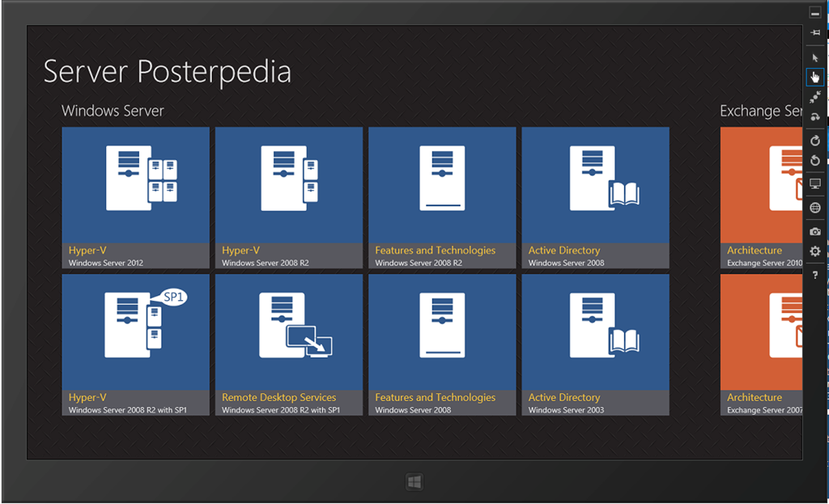The height and width of the screenshot is (504, 829).
Task: Open Remote Desktop Services tile
Action: tap(289, 345)
